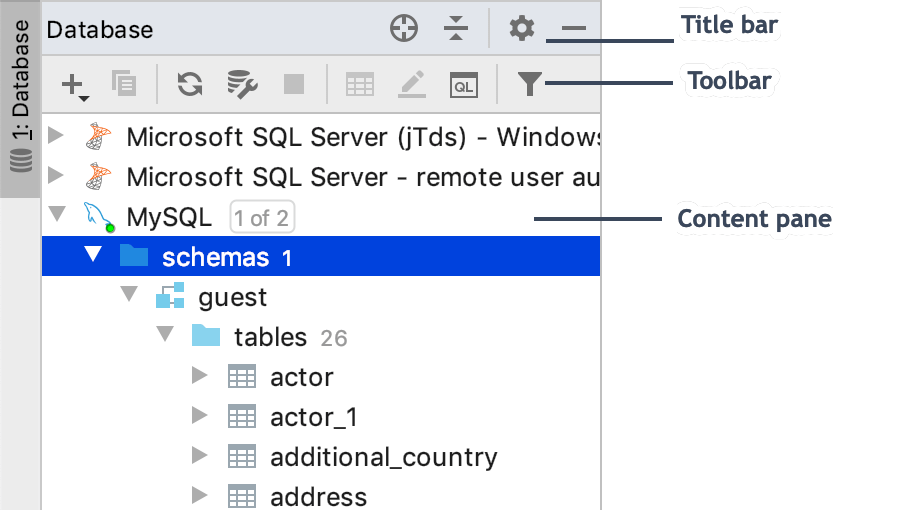Collapse the guest schema node
This screenshot has height=510, width=920.
(x=128, y=296)
